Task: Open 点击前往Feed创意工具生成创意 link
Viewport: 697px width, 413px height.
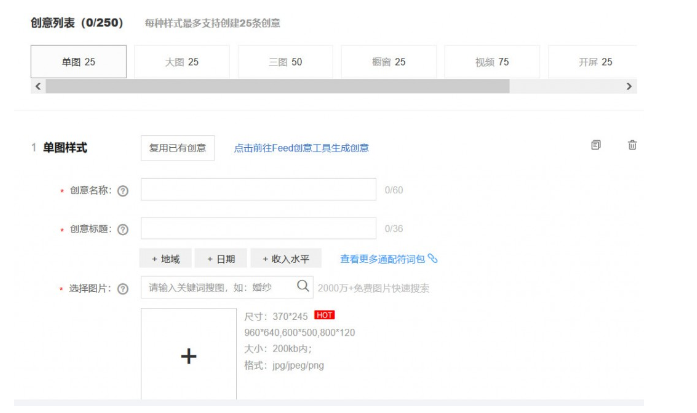Action: coord(301,148)
